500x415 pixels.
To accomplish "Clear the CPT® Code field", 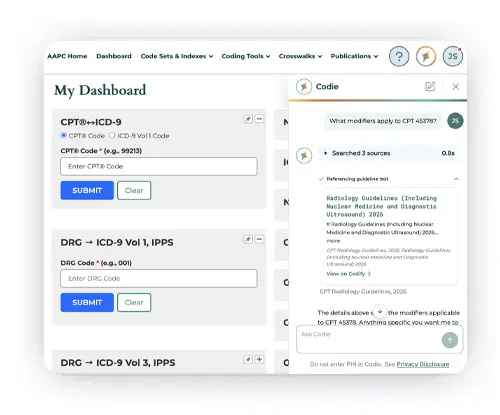I will 134,190.
